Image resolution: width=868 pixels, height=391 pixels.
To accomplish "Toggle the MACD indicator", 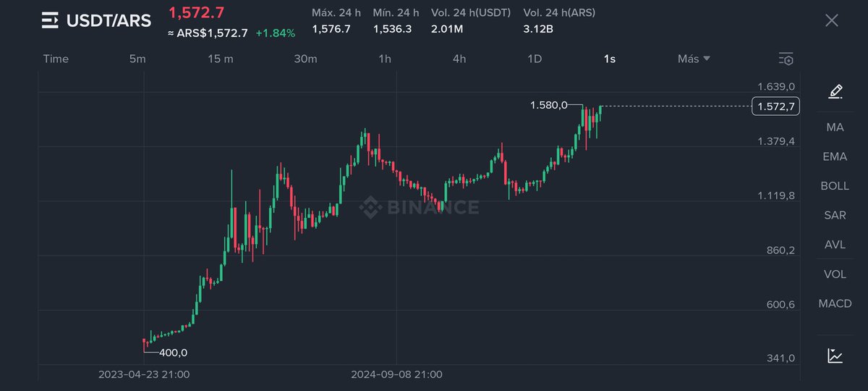I will tap(835, 303).
